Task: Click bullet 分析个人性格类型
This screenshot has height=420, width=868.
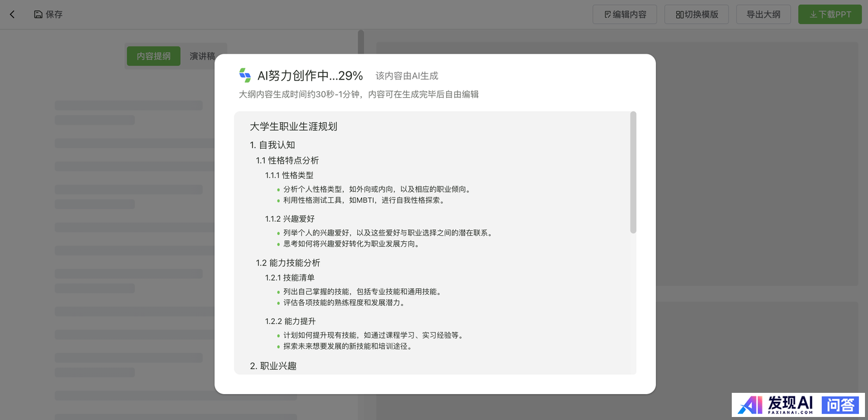Action: (x=378, y=189)
